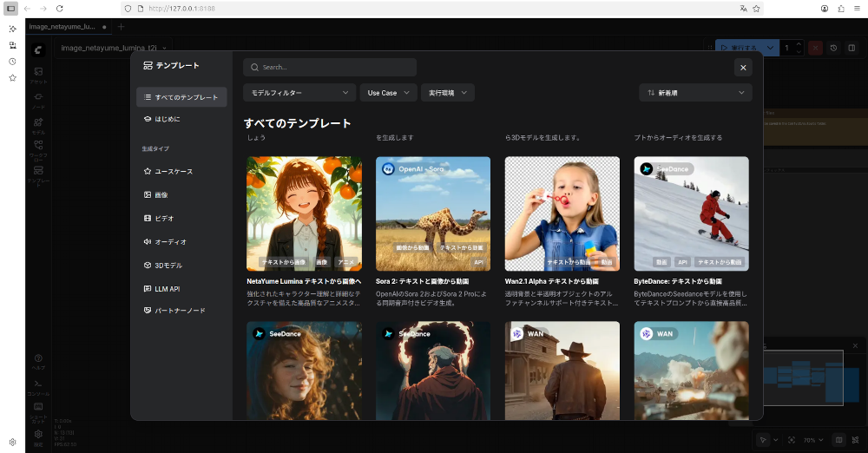Decrease batch count with down arrow
The image size is (868, 453).
[799, 51]
